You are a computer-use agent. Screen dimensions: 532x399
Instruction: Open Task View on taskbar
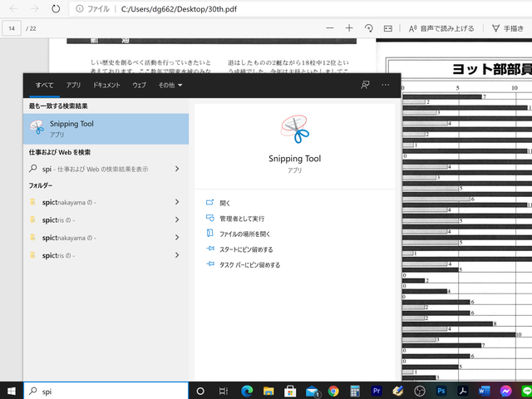pos(223,392)
